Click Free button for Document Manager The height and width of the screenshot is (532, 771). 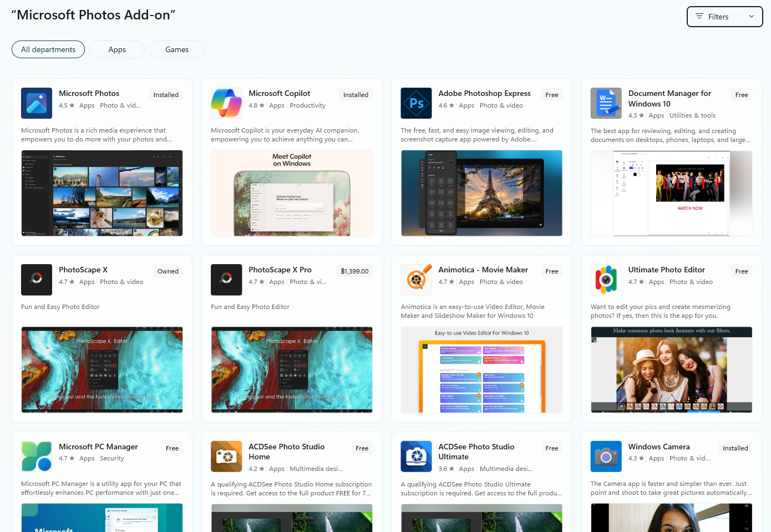(742, 95)
